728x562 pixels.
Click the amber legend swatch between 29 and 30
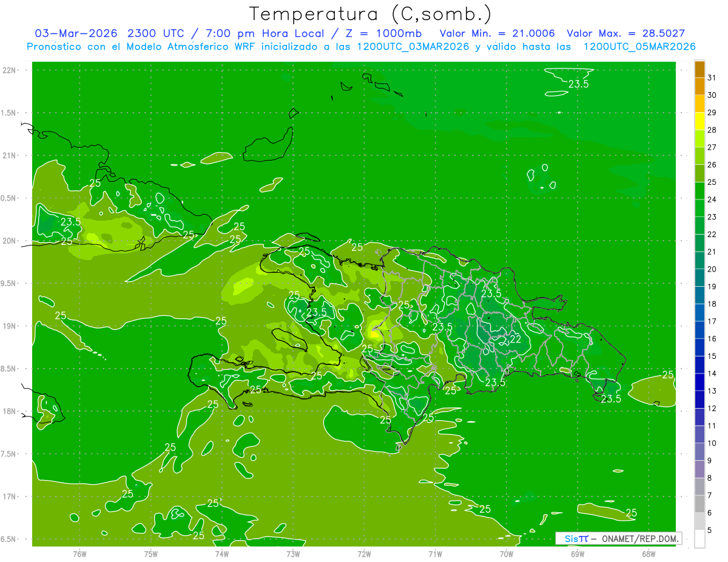coord(700,104)
